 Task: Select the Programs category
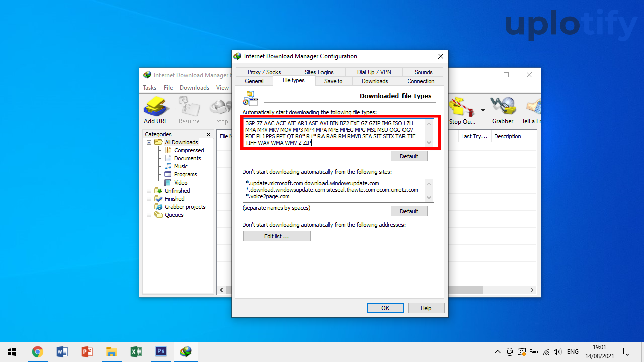click(185, 174)
